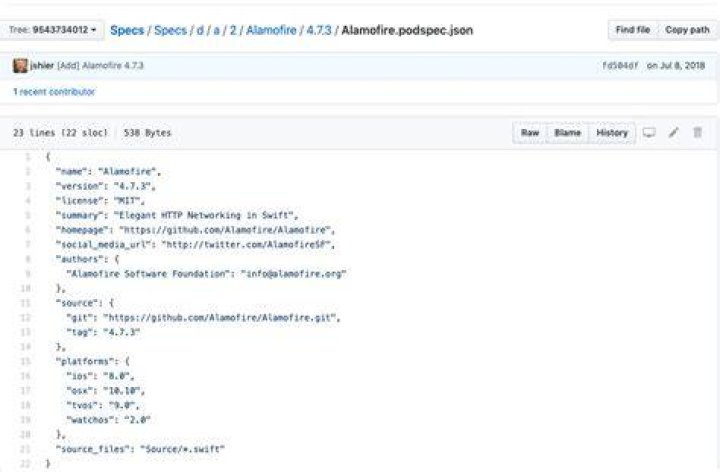Click the trash delete file icon
The height and width of the screenshot is (472, 720).
point(698,133)
